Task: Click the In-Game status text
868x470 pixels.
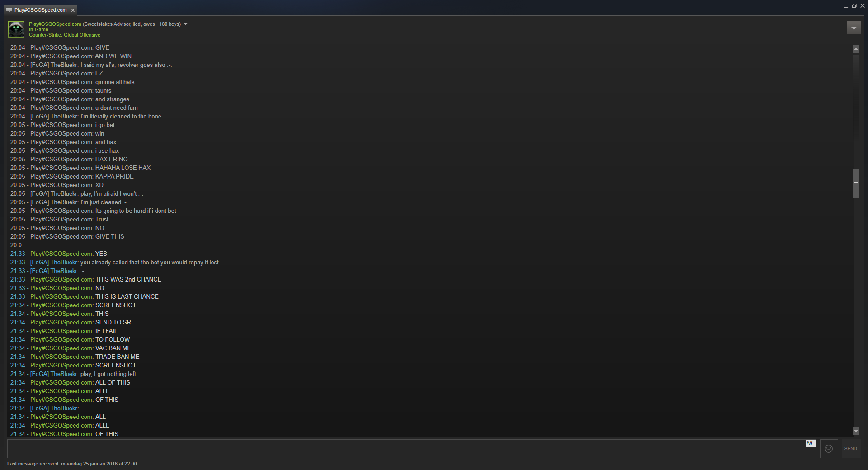Action: click(x=38, y=29)
